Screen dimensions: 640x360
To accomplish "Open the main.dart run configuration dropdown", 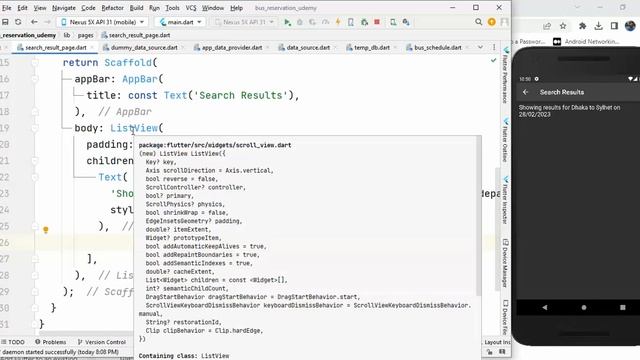I will click(x=180, y=22).
